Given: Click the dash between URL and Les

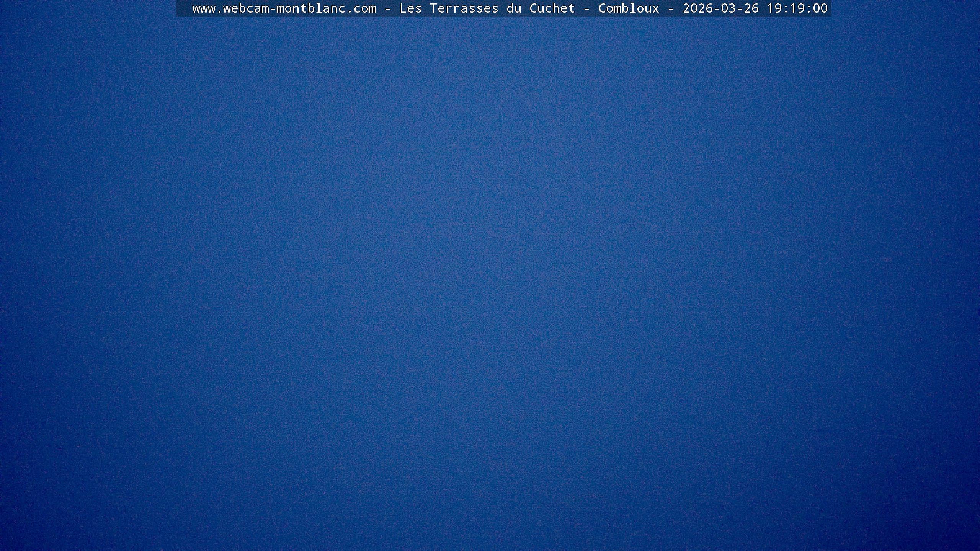Looking at the screenshot, I should pos(388,8).
